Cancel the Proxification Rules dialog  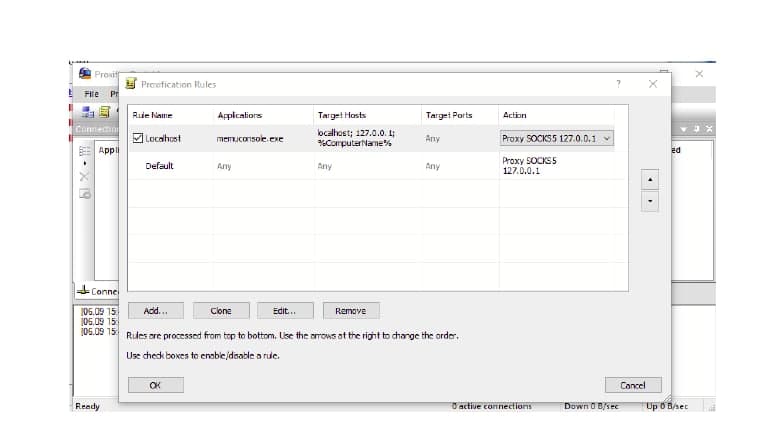point(633,385)
